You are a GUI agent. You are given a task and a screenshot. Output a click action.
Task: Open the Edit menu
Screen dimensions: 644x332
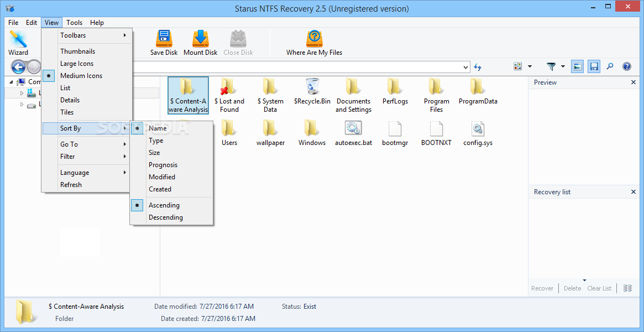tap(32, 23)
